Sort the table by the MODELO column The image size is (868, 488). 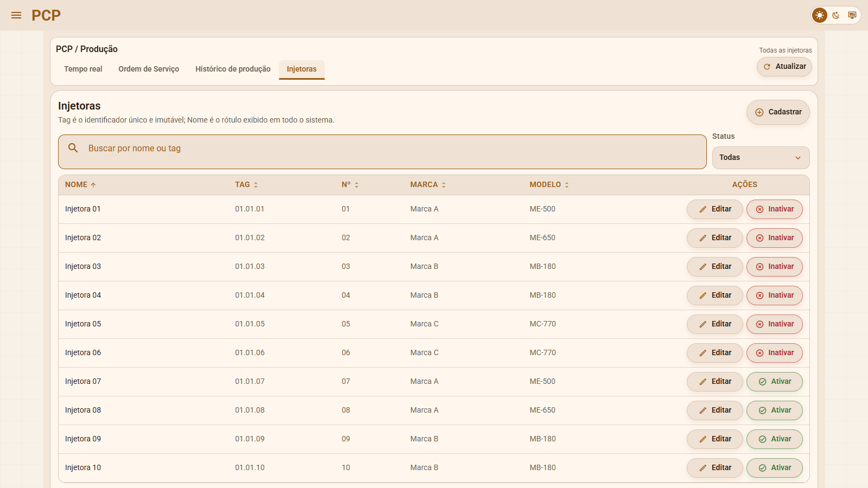point(550,185)
